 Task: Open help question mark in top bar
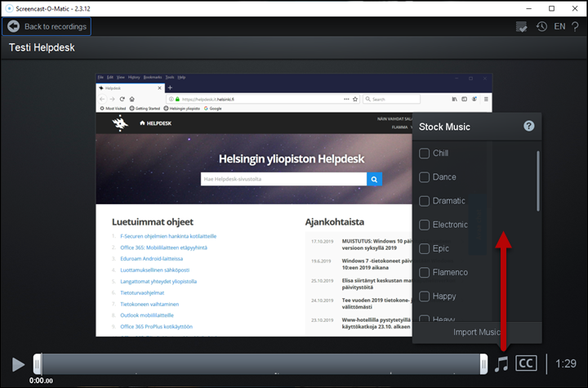click(x=575, y=27)
